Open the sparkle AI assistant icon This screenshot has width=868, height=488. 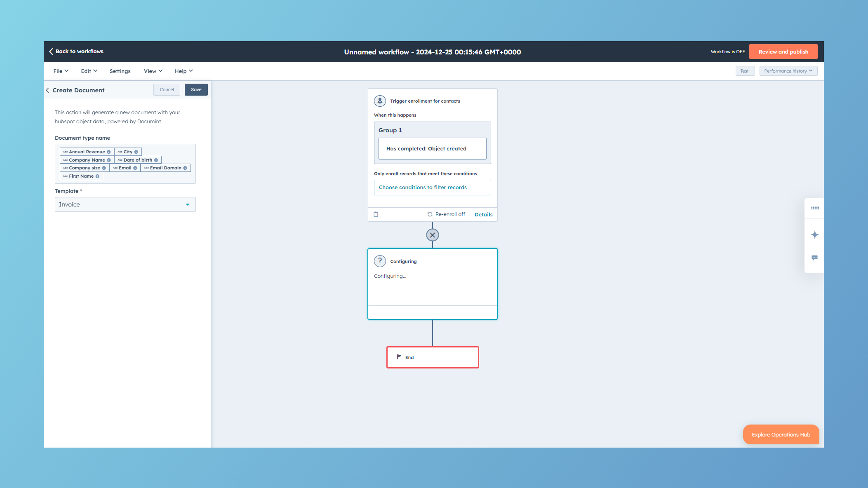[814, 235]
